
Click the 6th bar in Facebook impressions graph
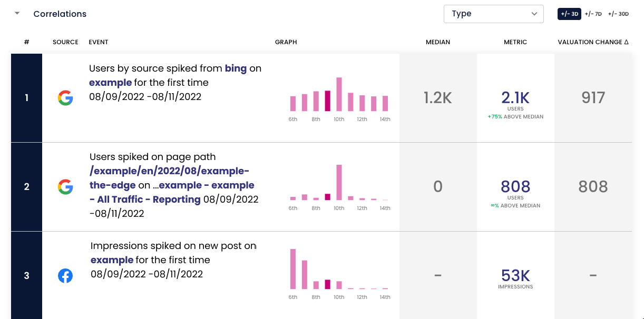click(x=293, y=269)
